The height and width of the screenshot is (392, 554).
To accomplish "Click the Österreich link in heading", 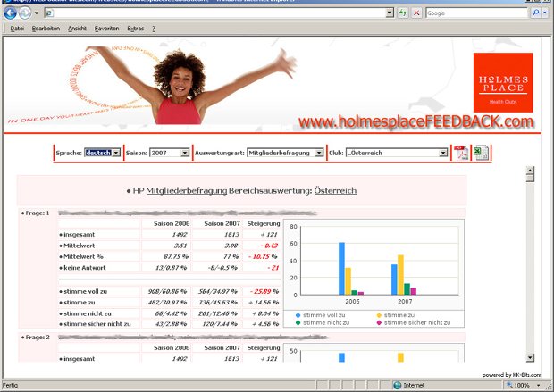I will click(335, 191).
